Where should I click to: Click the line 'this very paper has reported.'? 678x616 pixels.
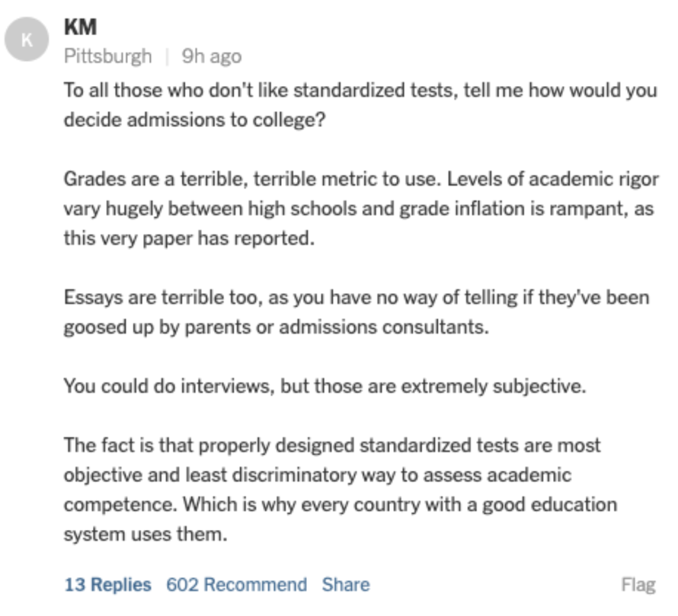point(190,239)
